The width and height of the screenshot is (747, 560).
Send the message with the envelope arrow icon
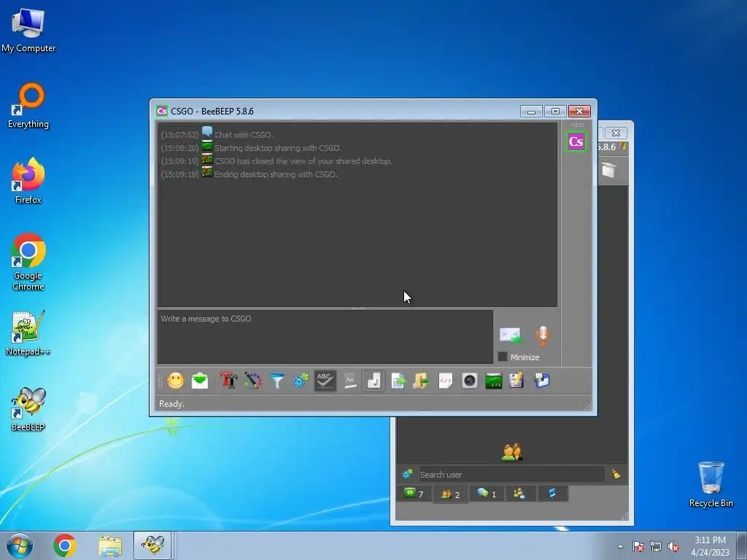tap(510, 335)
